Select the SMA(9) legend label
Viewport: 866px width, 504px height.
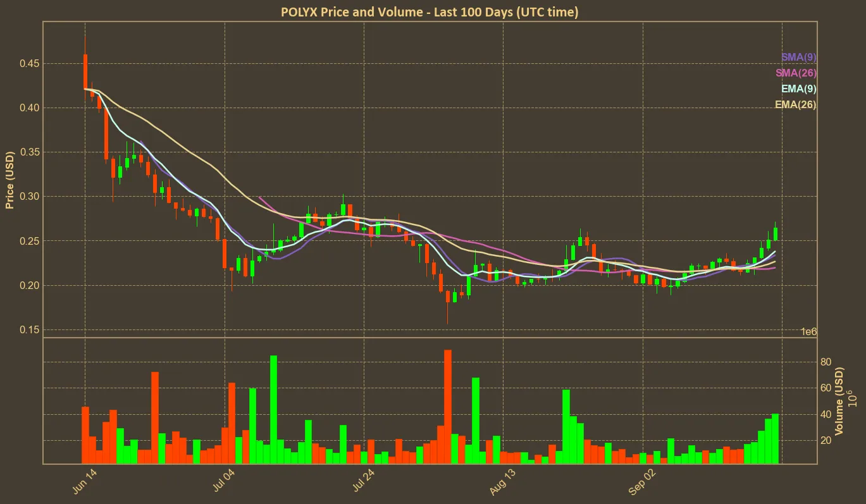799,58
